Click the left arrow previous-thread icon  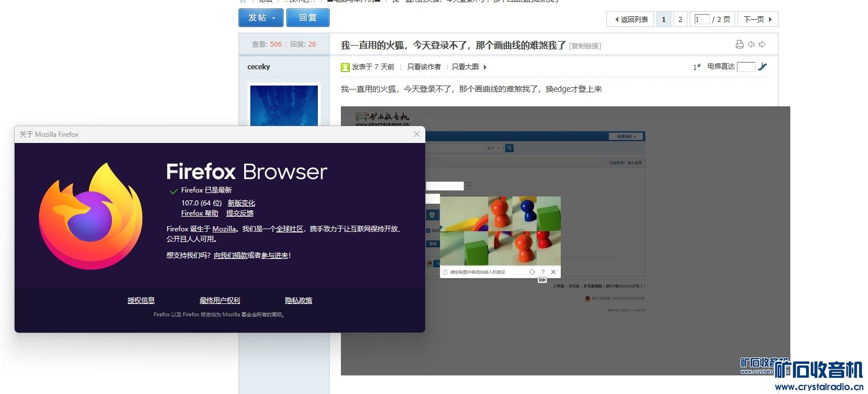751,44
